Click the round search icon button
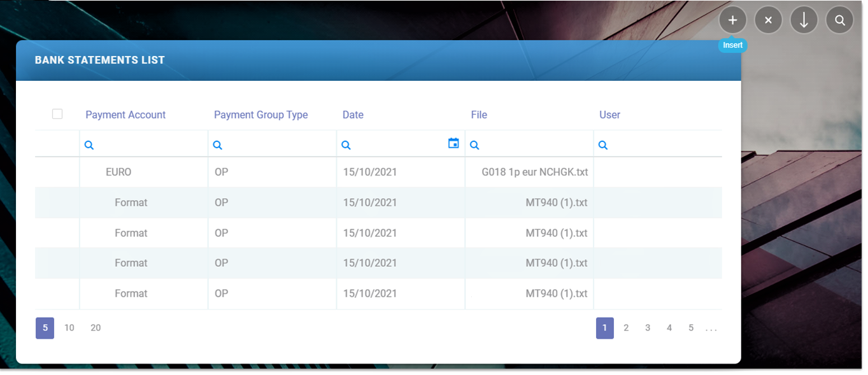 pos(839,20)
